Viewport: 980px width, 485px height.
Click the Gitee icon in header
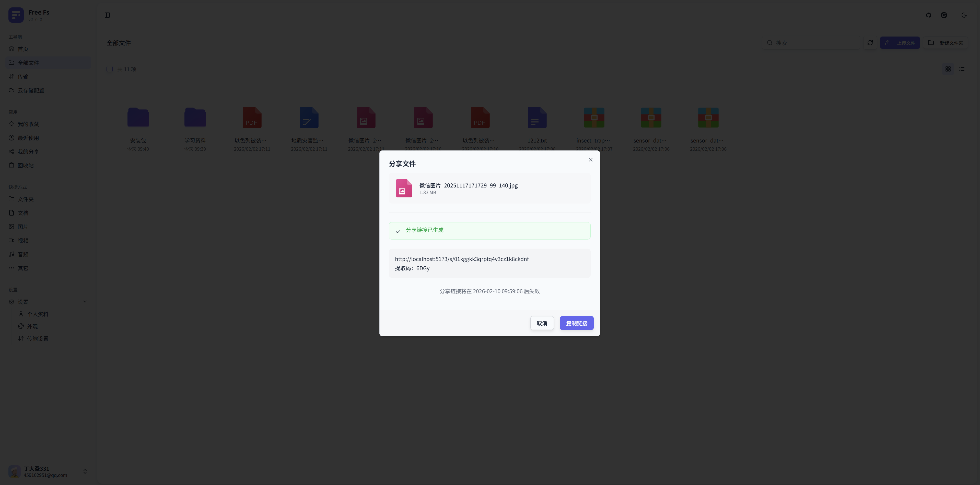point(944,15)
